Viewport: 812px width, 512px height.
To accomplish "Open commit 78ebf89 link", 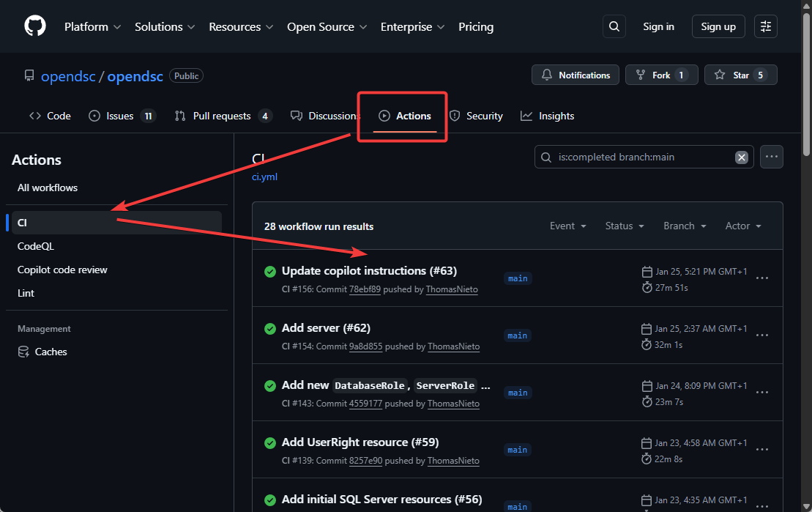I will [x=365, y=289].
